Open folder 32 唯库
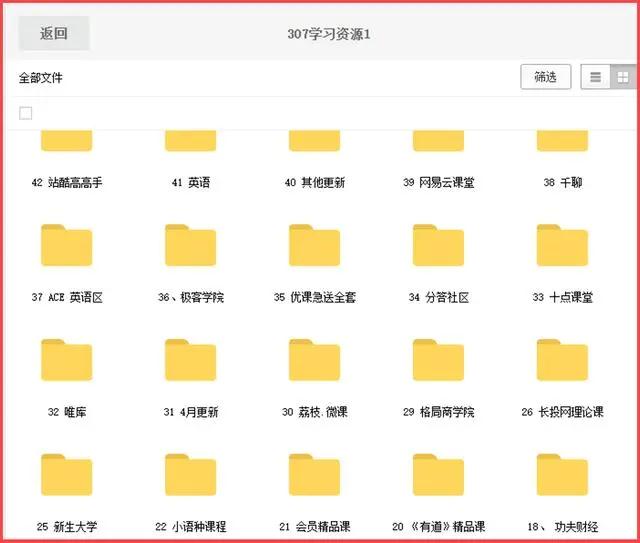The height and width of the screenshot is (543, 640). [x=66, y=361]
